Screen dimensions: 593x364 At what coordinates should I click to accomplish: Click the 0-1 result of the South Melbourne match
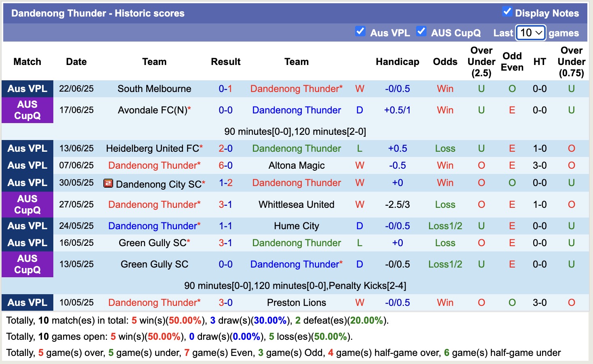225,88
